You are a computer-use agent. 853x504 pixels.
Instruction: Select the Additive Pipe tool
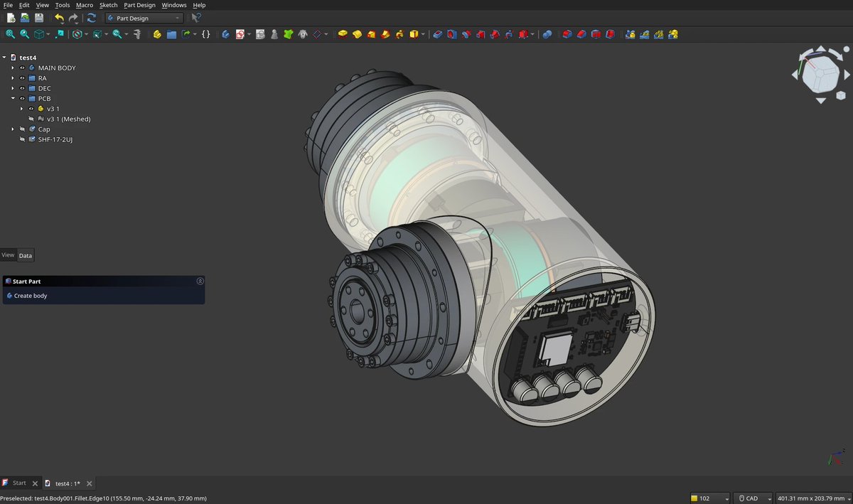coord(385,33)
